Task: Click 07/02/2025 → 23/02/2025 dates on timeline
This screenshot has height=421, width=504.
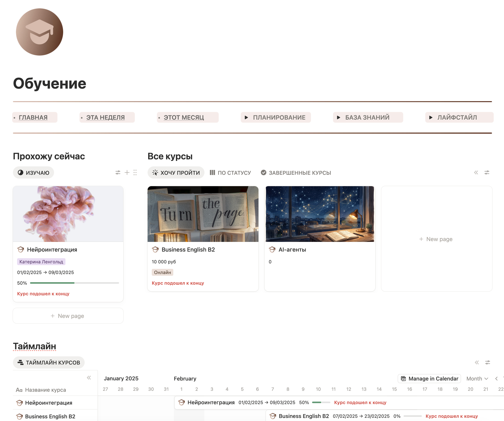Action: (x=361, y=416)
